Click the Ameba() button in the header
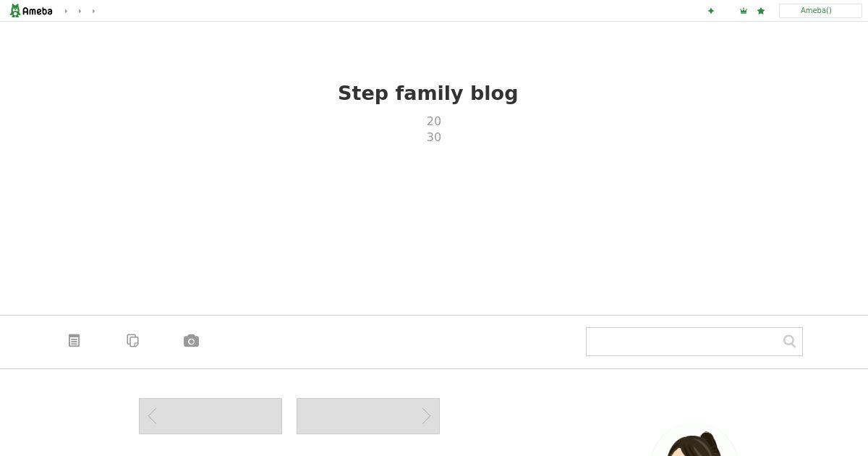 [x=820, y=11]
